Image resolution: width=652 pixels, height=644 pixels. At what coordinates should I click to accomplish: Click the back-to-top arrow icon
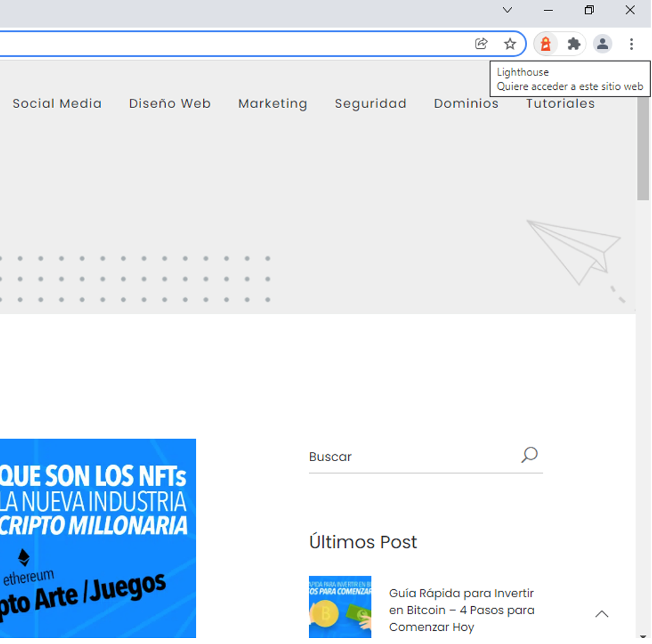pos(602,614)
